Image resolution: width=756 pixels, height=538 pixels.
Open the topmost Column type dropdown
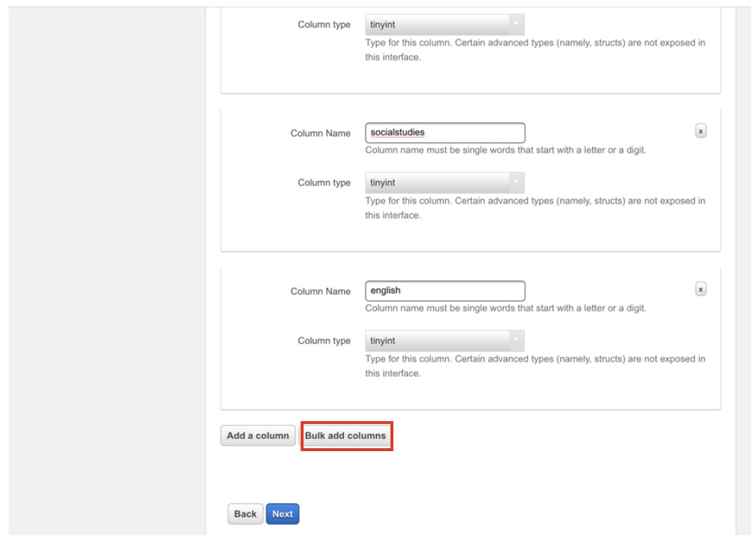445,24
